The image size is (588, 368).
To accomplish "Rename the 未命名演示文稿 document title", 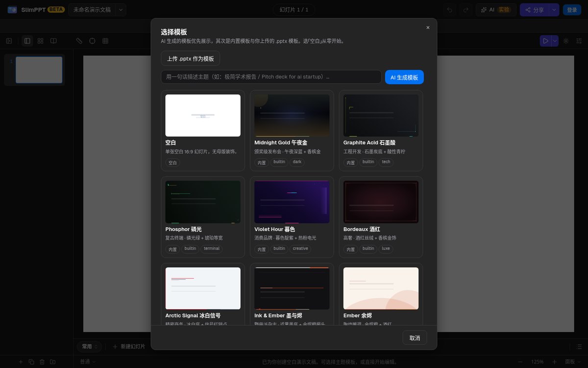I will (92, 10).
